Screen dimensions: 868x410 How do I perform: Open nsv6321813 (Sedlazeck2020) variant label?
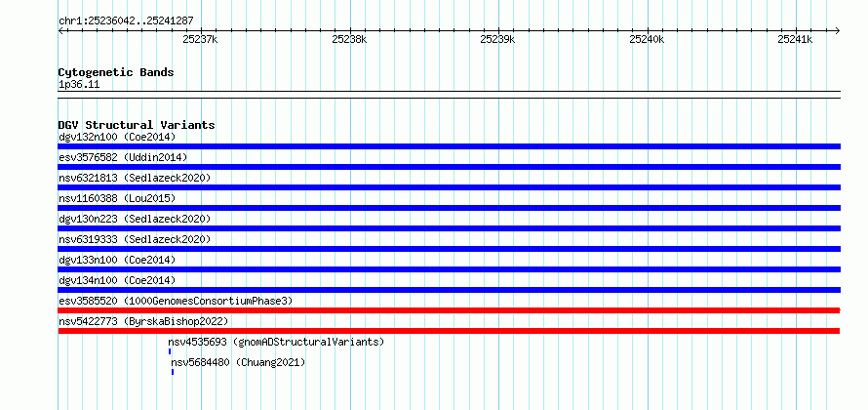[x=135, y=178]
